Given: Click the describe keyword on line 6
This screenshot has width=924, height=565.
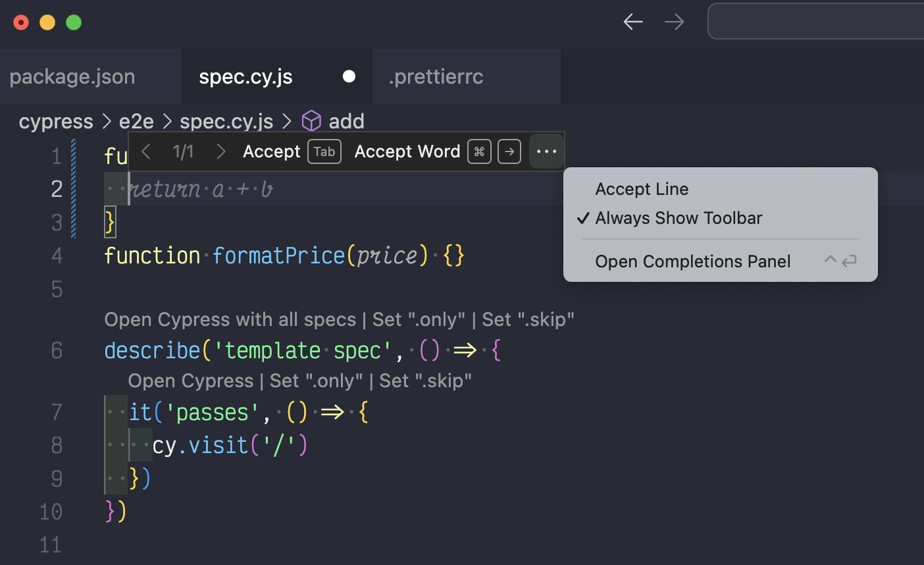Looking at the screenshot, I should [152, 350].
